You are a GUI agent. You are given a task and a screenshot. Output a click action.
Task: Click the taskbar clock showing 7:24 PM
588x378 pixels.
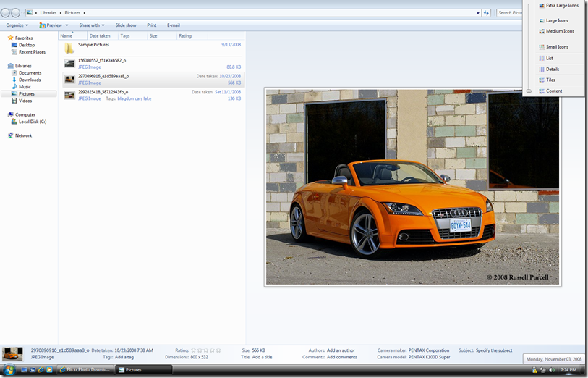pyautogui.click(x=569, y=370)
